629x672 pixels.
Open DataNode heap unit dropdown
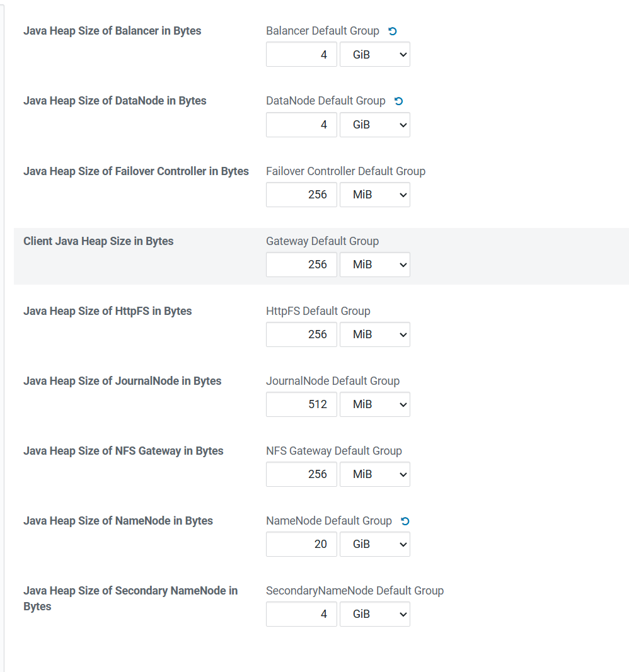375,125
